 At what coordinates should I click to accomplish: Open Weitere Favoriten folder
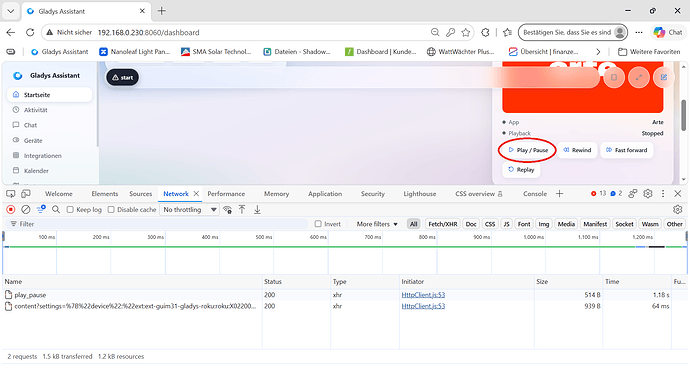click(x=649, y=51)
